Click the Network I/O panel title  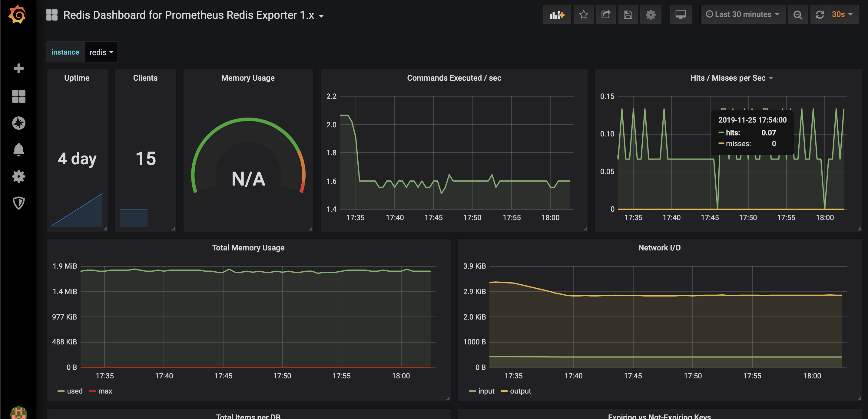[659, 248]
